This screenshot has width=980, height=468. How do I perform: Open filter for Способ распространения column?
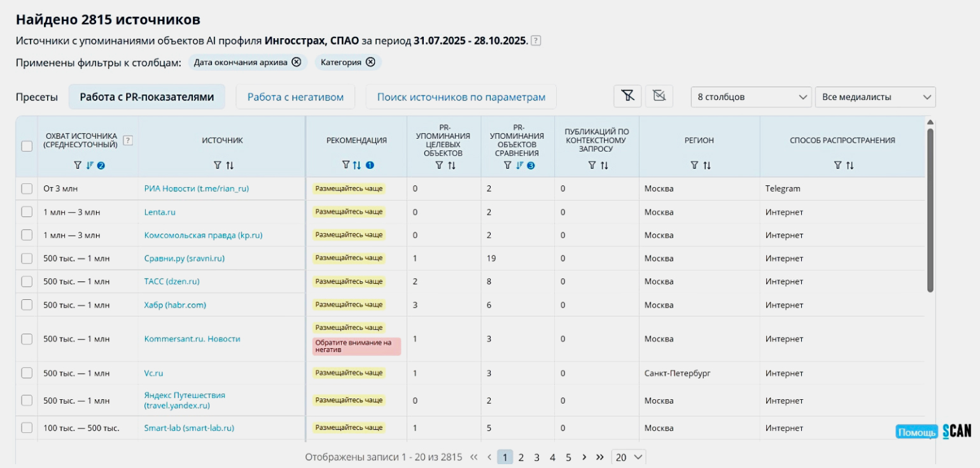tap(837, 166)
